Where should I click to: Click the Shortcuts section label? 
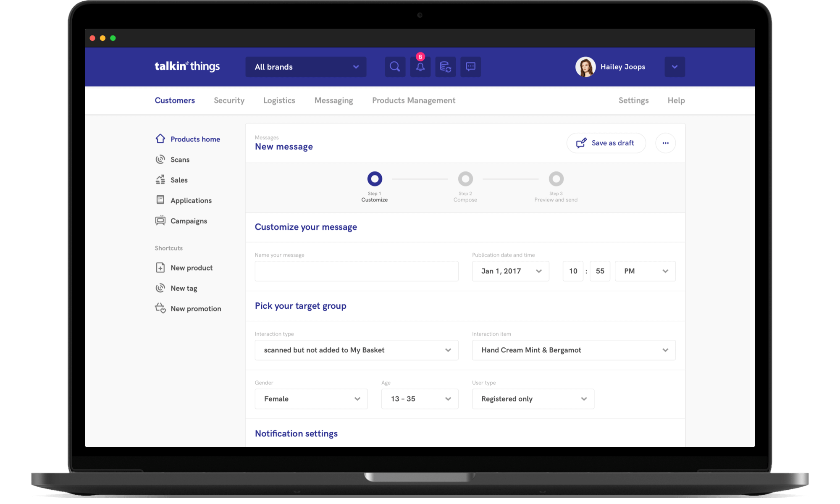click(x=168, y=248)
